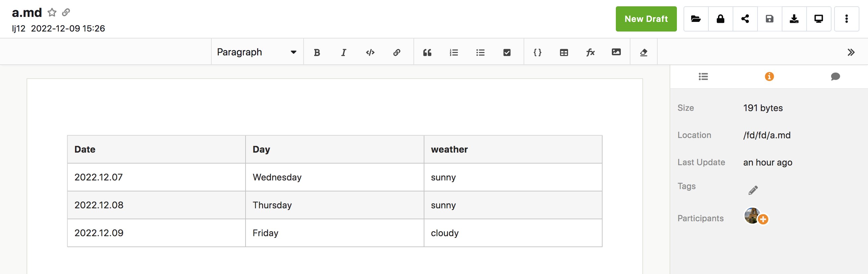
Task: Save the document with floppy disk icon
Action: click(x=769, y=19)
